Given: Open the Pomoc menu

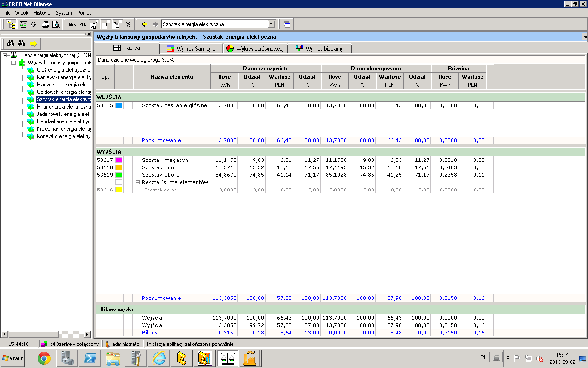Looking at the screenshot, I should (85, 13).
